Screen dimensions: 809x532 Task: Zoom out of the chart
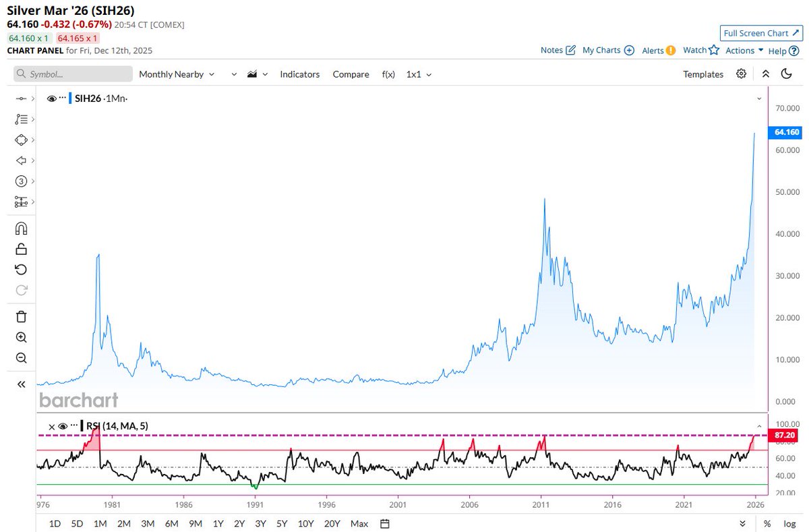click(x=21, y=358)
